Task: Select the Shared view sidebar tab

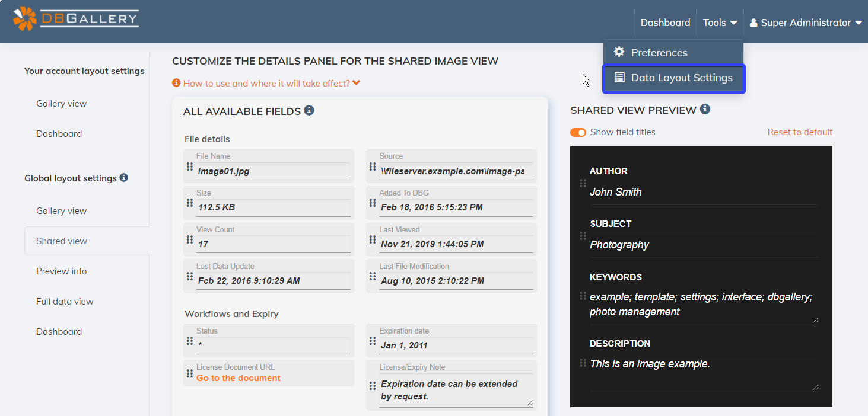Action: 87,241
